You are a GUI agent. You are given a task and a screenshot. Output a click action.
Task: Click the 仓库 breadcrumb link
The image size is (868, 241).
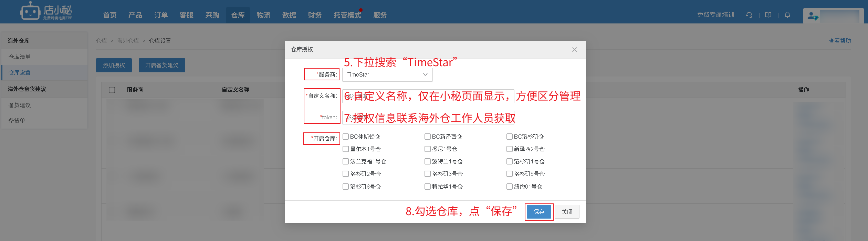[102, 41]
